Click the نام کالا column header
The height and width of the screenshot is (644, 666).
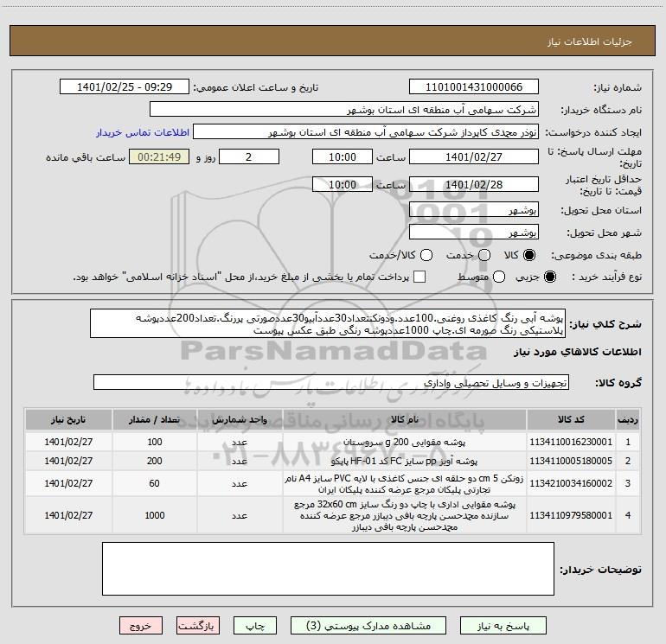[405, 419]
